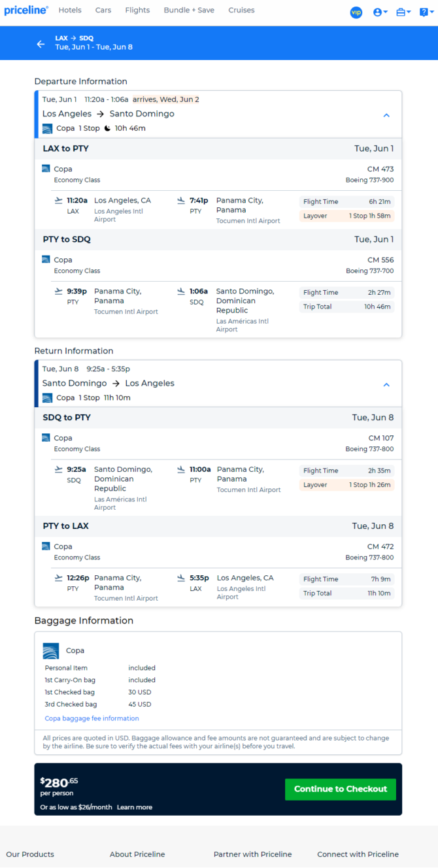The width and height of the screenshot is (438, 868).
Task: Open the account profile menu
Action: (x=380, y=12)
